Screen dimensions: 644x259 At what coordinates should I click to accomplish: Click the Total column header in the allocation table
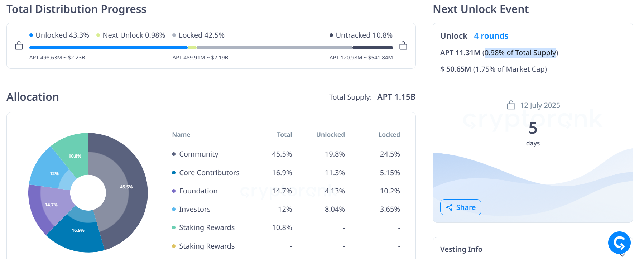(x=284, y=135)
